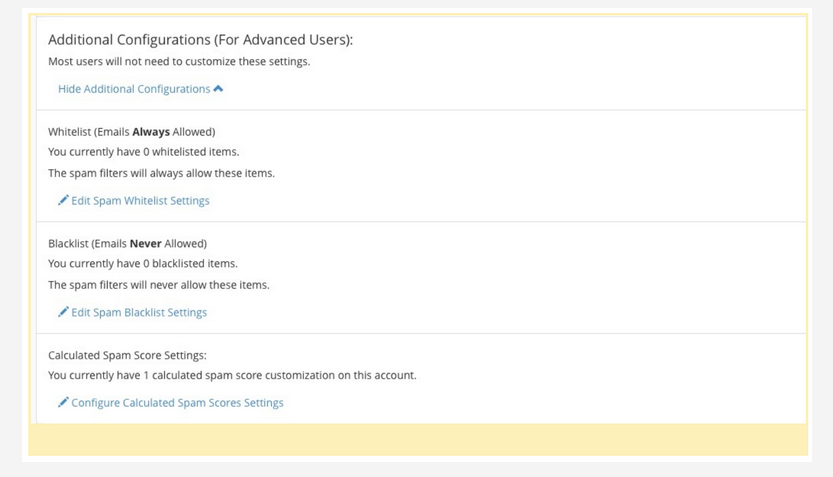Screen dimensions: 833x477
Task: Click the Additional Configurations (For Advanced Users) heading
Action: [x=200, y=40]
